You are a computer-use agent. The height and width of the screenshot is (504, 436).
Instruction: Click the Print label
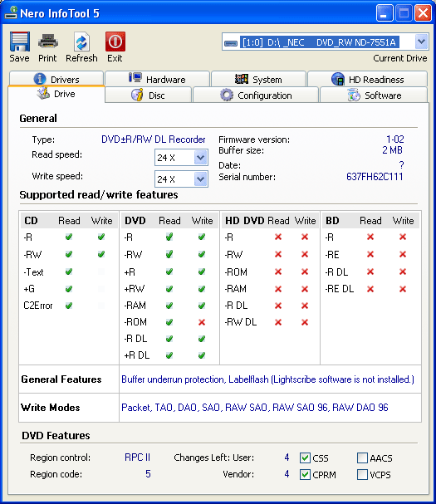tap(47, 58)
